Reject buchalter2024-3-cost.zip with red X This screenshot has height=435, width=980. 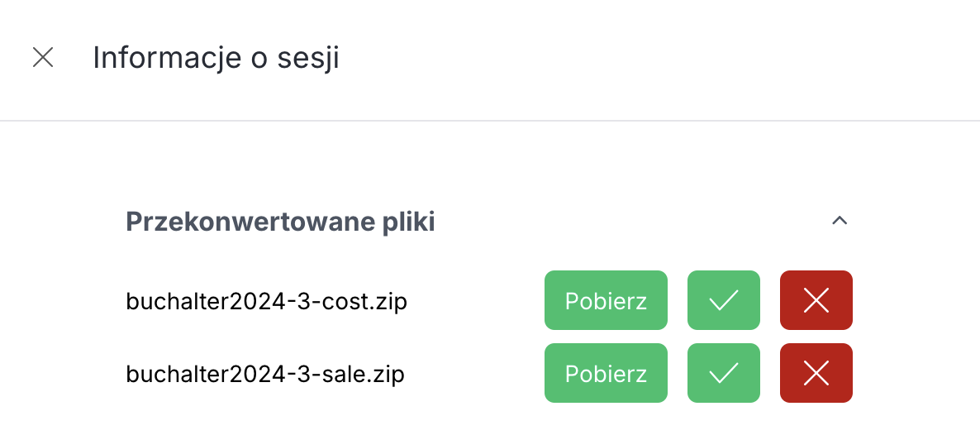816,300
